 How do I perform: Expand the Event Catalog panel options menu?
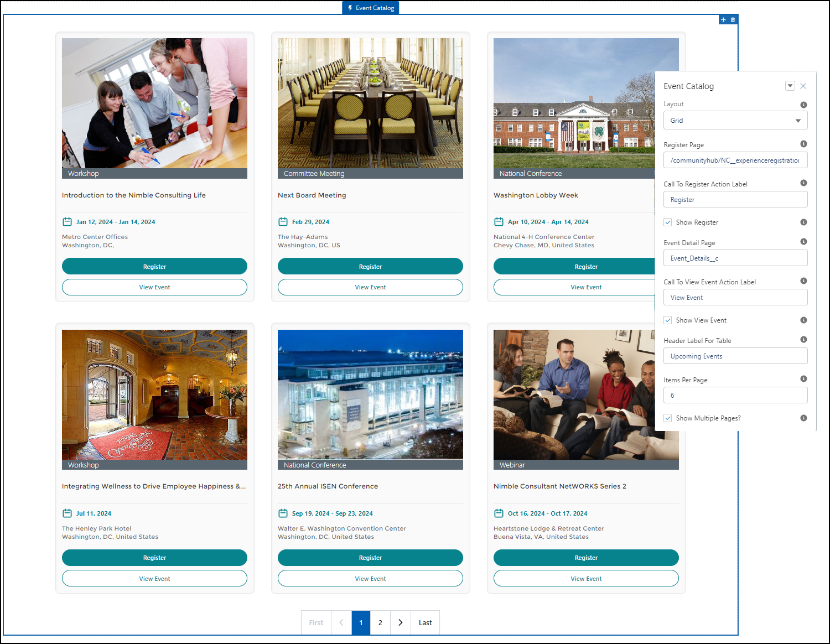[x=790, y=86]
